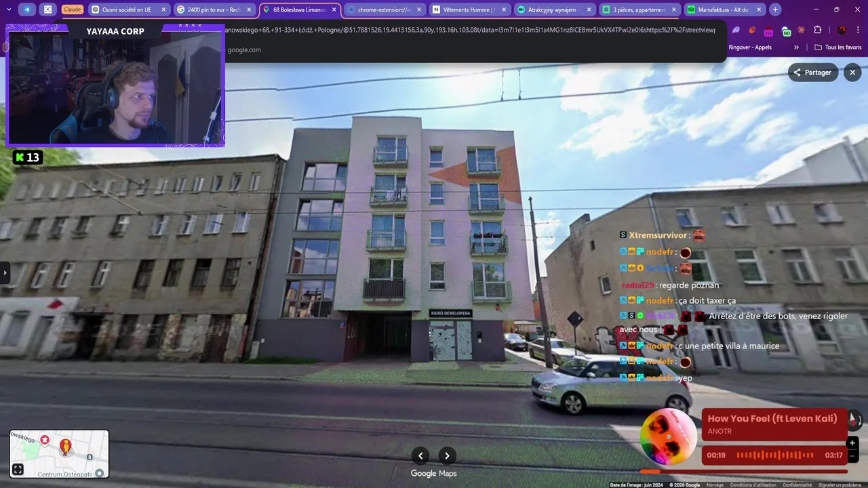
Task: Zoom in with the plus button
Action: point(852,443)
